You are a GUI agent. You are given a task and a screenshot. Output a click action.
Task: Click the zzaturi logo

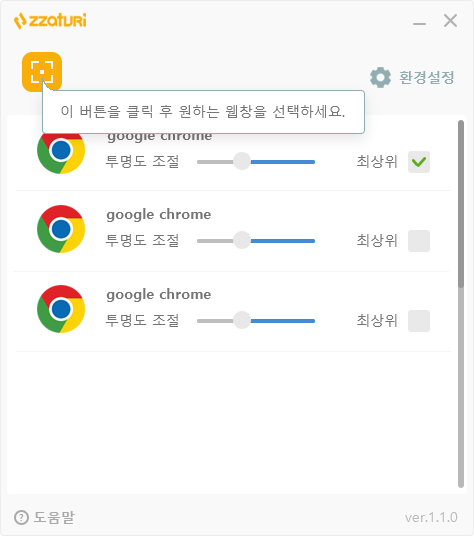click(50, 21)
